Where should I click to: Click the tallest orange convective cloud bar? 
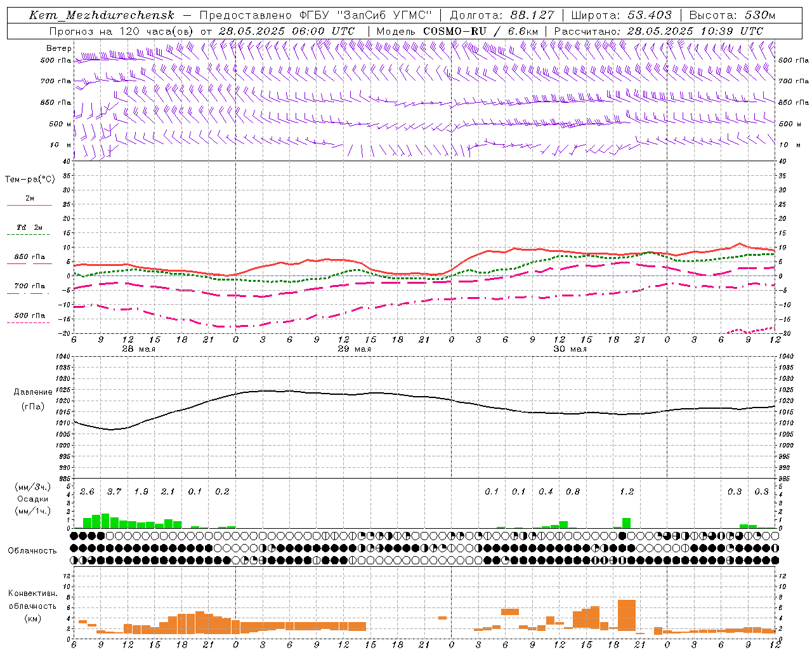click(x=627, y=614)
